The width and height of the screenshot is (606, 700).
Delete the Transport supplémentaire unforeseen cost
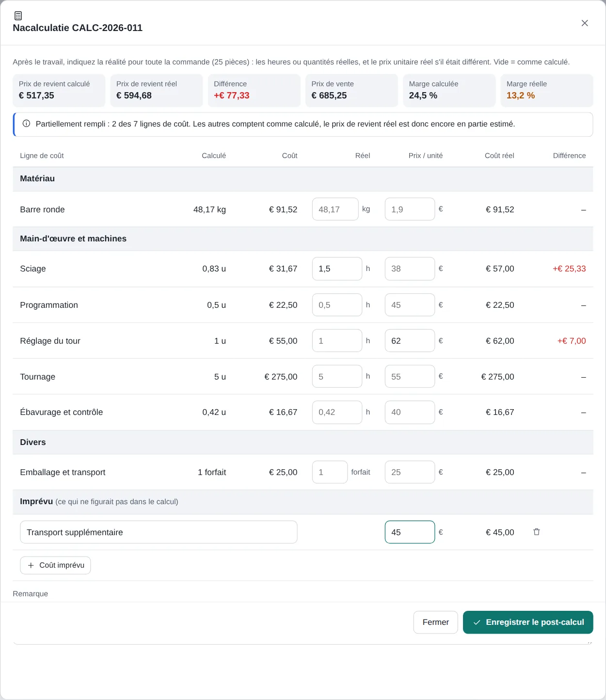click(537, 532)
